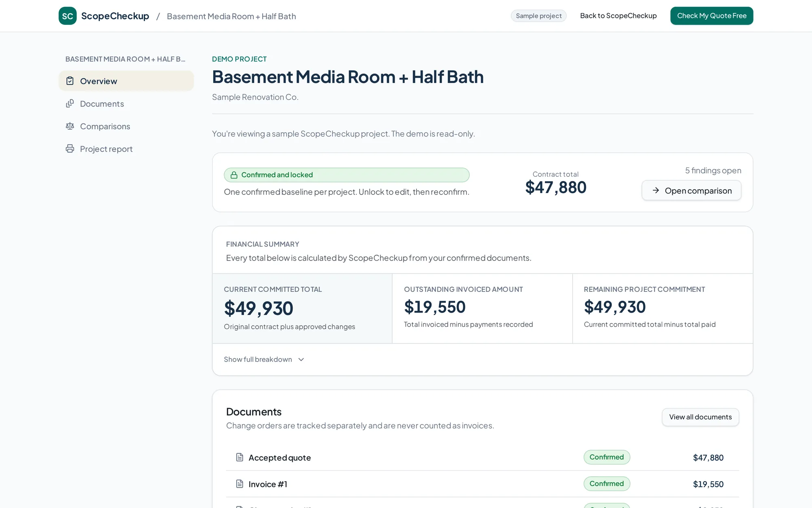This screenshot has width=812, height=508.
Task: Click the Confirmed badge for Invoice #1
Action: pos(607,484)
